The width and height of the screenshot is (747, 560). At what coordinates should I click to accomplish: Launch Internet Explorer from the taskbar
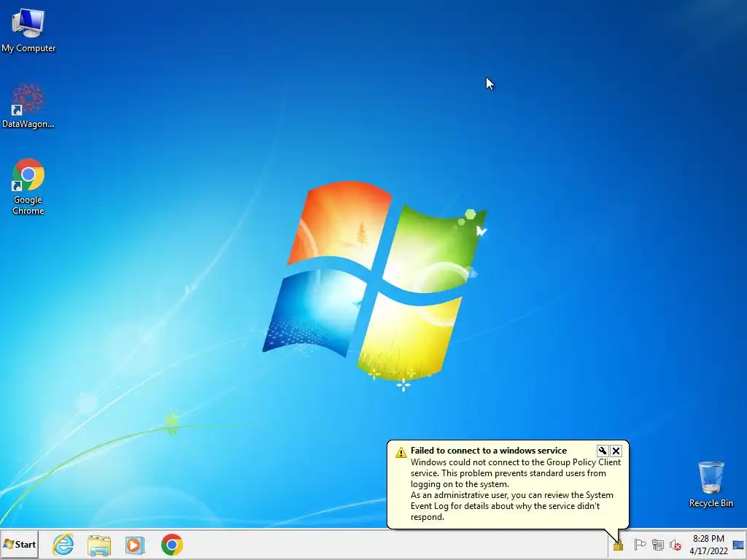click(63, 545)
